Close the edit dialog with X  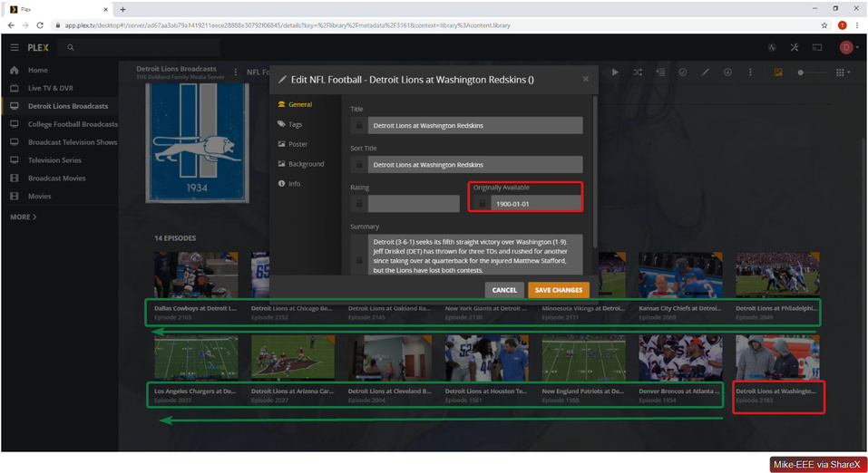coord(586,79)
